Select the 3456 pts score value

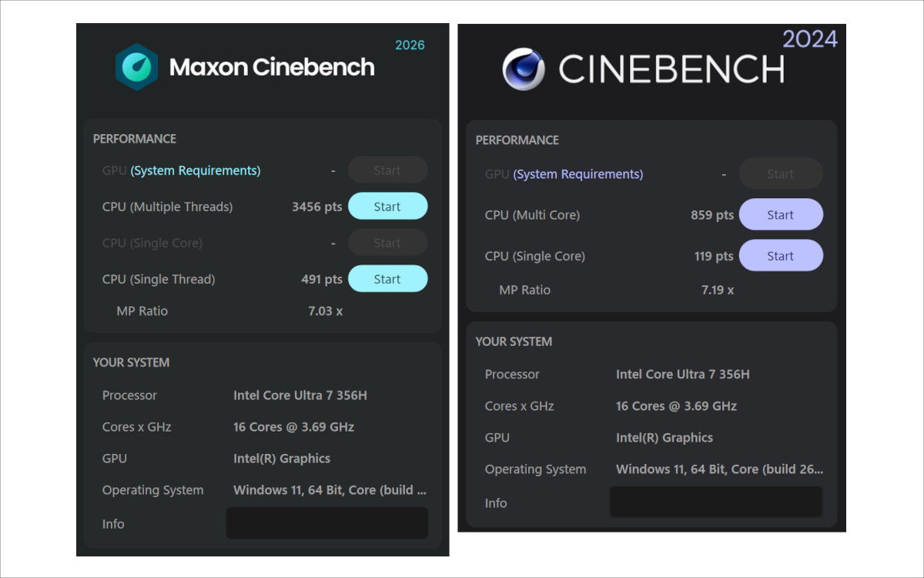point(317,207)
